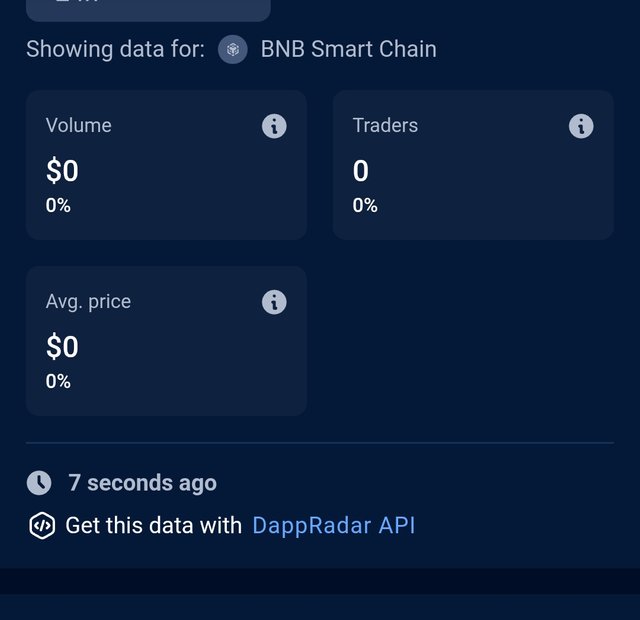Tap the BNB Smart Chain logo icon

233,49
